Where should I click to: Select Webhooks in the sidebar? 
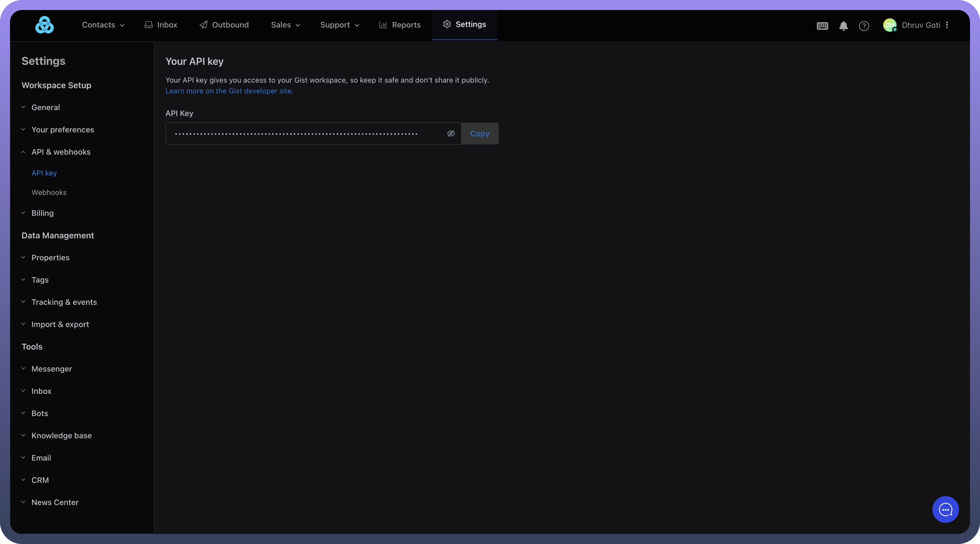[49, 193]
